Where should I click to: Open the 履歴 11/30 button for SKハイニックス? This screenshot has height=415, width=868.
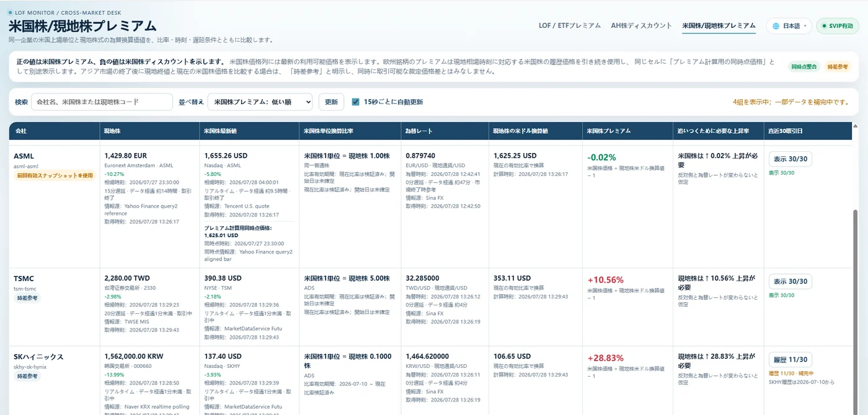[x=790, y=360]
